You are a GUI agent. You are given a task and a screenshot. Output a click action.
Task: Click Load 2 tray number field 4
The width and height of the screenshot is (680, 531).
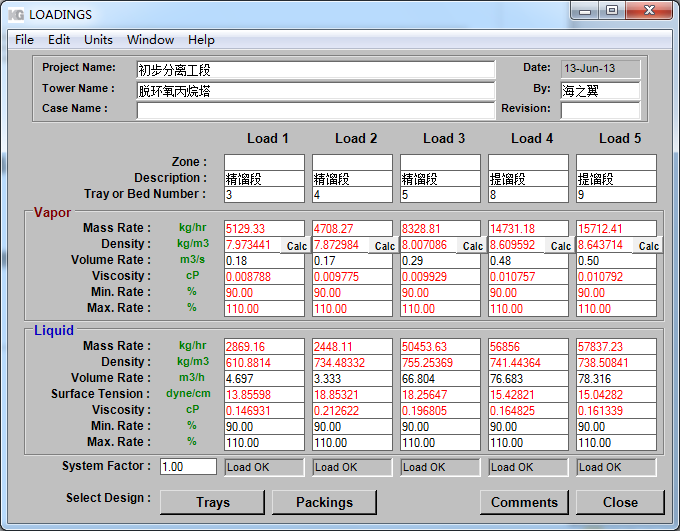pyautogui.click(x=353, y=195)
